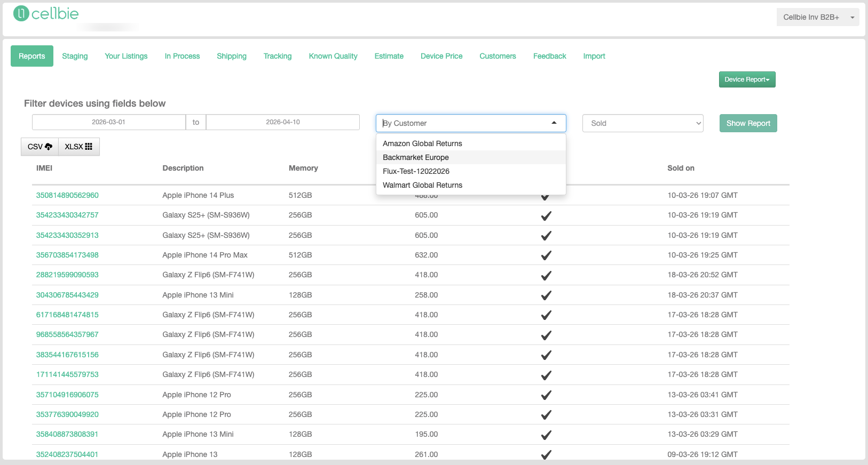Open IMEI link 352408237504401

pyautogui.click(x=67, y=454)
